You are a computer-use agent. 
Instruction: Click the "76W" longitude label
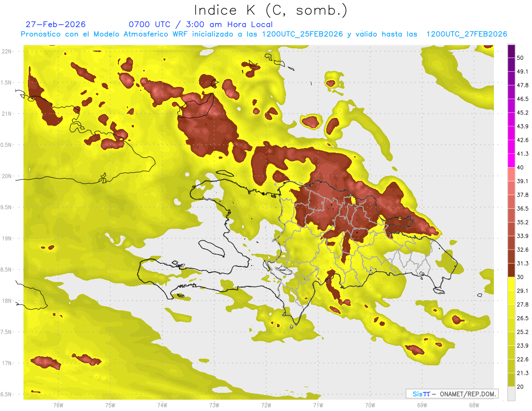pyautogui.click(x=58, y=405)
